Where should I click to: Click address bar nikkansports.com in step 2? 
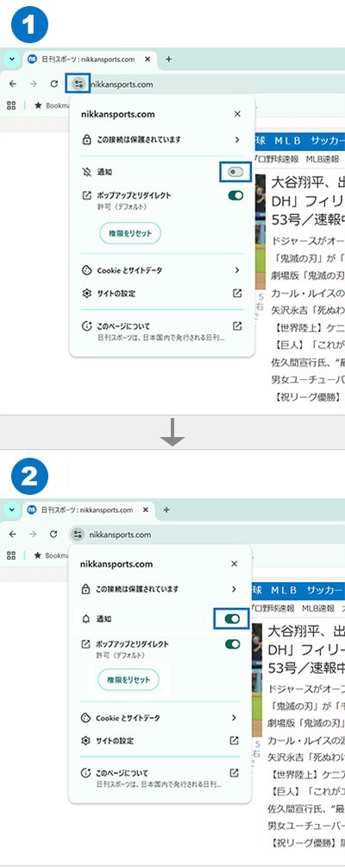[x=119, y=535]
